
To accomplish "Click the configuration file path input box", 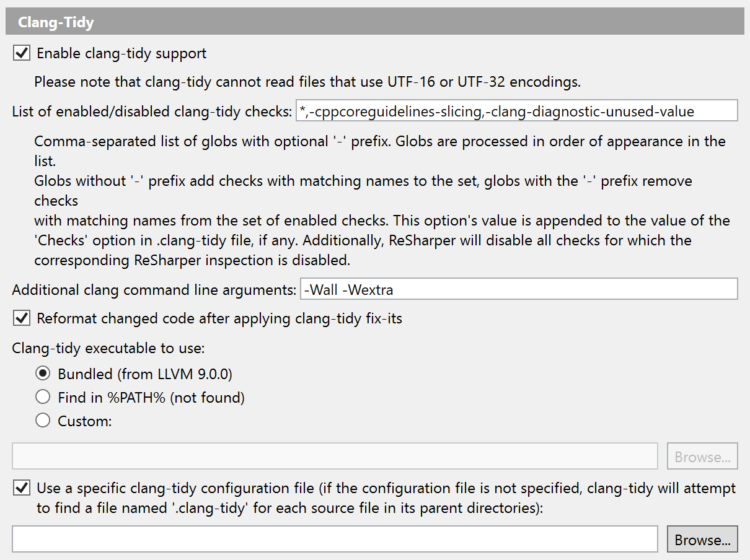I will 335,539.
